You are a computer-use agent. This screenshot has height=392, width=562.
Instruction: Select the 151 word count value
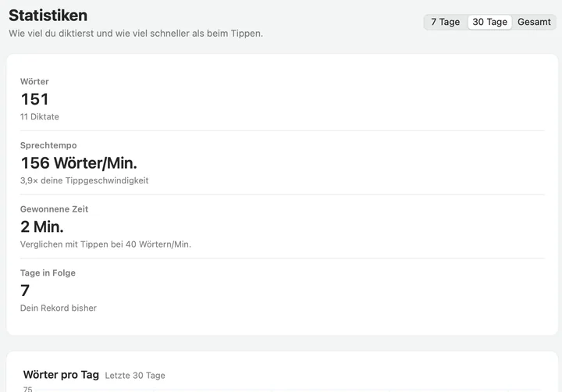pos(35,99)
